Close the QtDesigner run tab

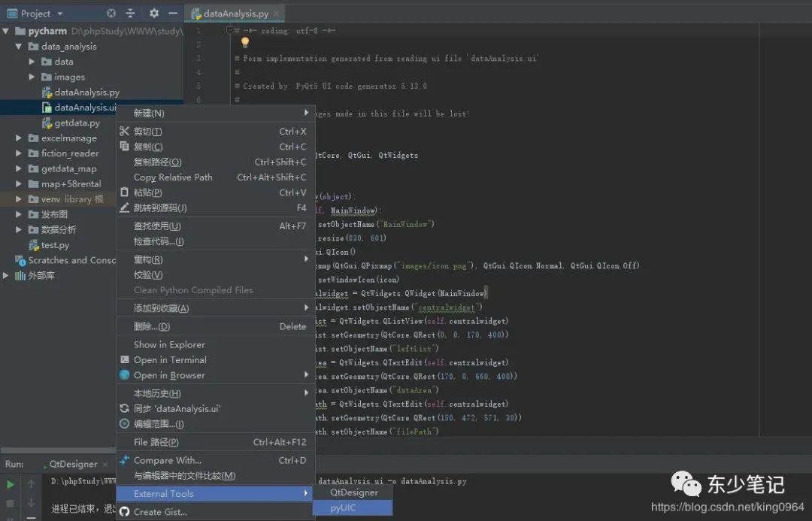click(105, 464)
